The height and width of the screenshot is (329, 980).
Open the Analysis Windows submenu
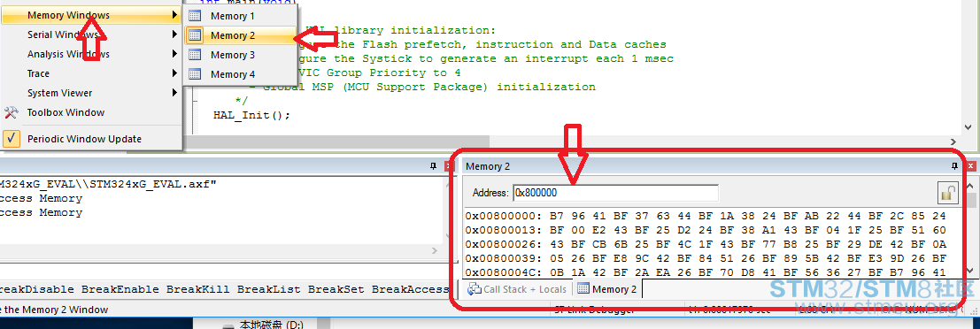point(91,54)
